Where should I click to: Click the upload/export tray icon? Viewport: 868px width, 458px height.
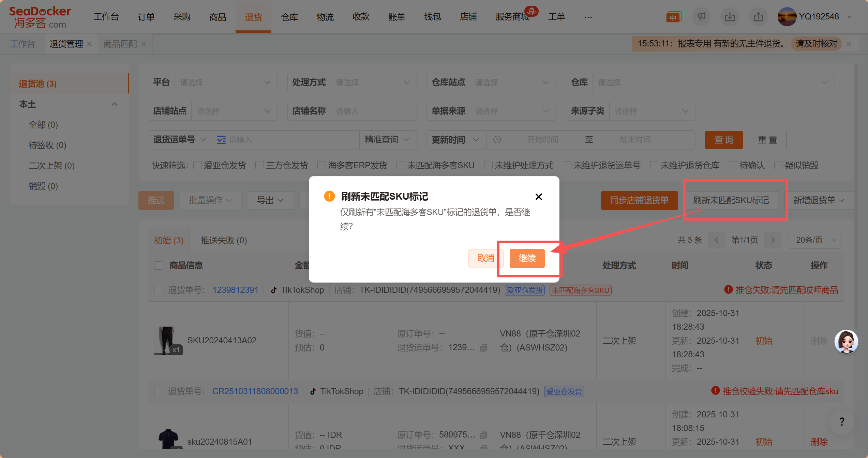tap(758, 17)
